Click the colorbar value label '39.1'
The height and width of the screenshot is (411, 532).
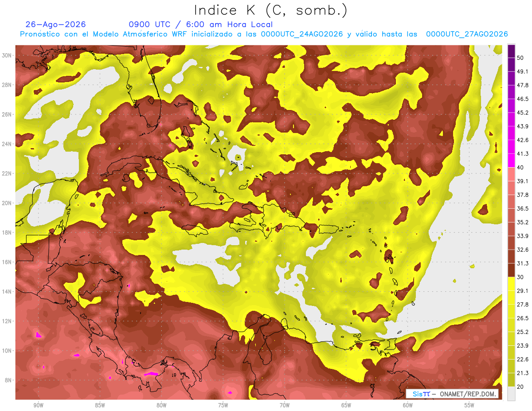click(x=523, y=181)
